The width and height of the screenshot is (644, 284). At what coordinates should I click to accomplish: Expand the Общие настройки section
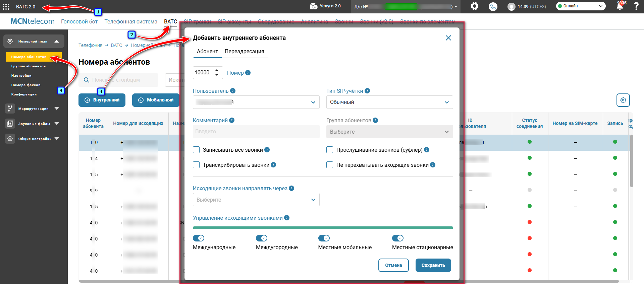(x=57, y=139)
